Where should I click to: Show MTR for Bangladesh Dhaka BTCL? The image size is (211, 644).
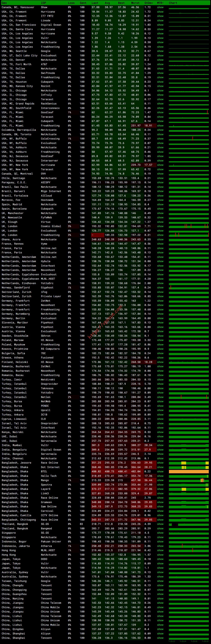(160, 472)
